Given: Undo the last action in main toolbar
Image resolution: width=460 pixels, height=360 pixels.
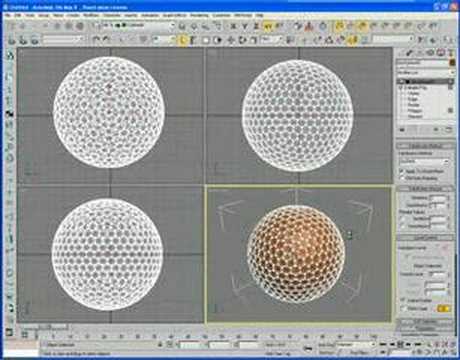Looking at the screenshot, I should (x=96, y=40).
